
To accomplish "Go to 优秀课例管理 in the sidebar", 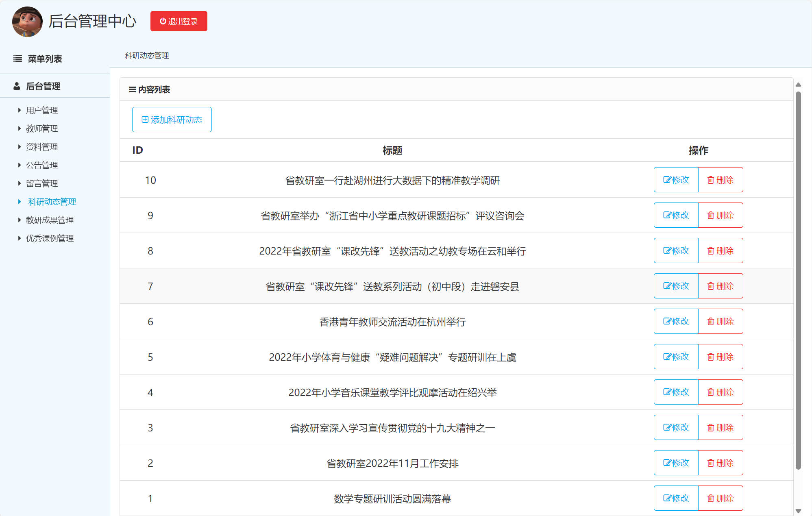I will (50, 238).
